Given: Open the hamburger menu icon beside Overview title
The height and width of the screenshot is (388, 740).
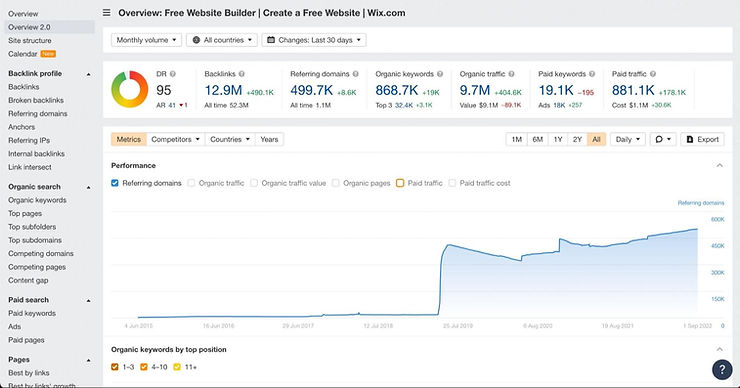Looking at the screenshot, I should pos(107,13).
